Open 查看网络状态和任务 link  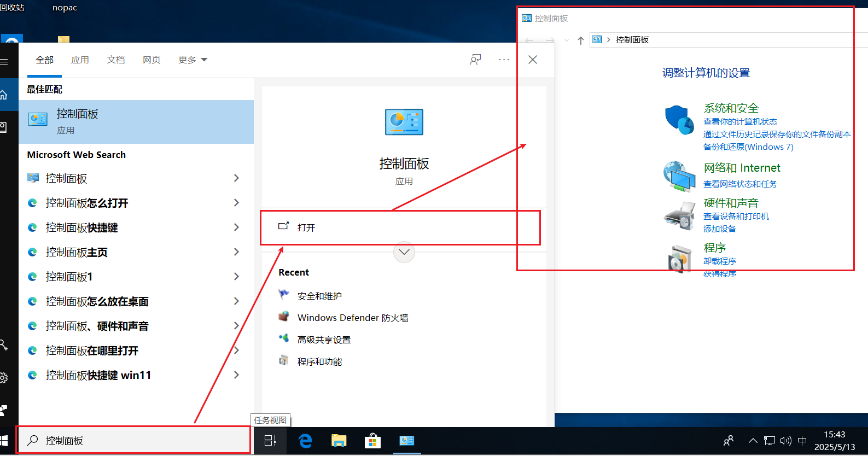pyautogui.click(x=740, y=184)
